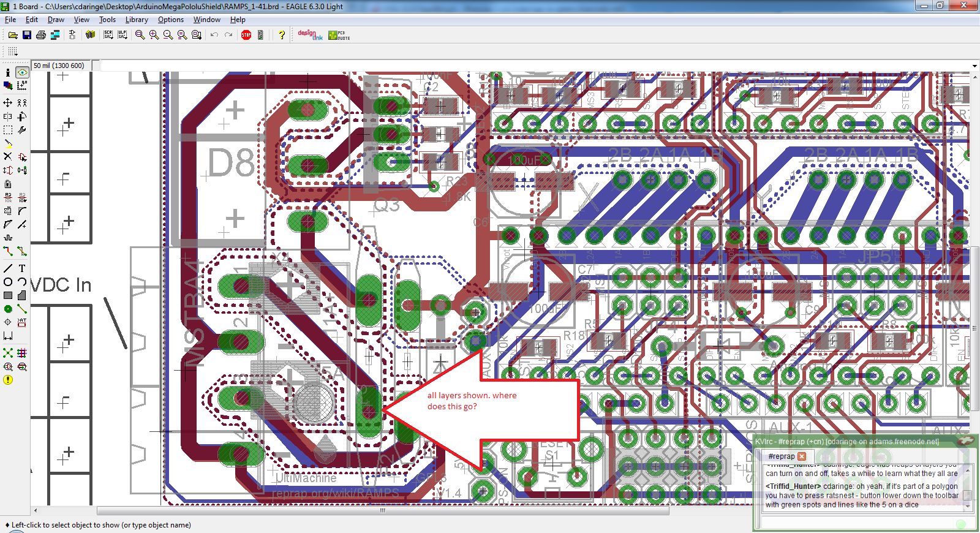Open the SCR script dropdown
This screenshot has width=980, height=533.
[108, 35]
